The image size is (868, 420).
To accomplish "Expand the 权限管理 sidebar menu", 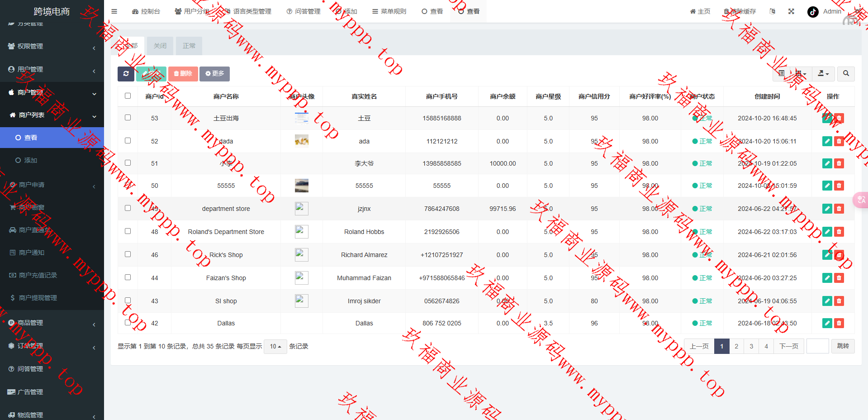I will click(x=52, y=46).
